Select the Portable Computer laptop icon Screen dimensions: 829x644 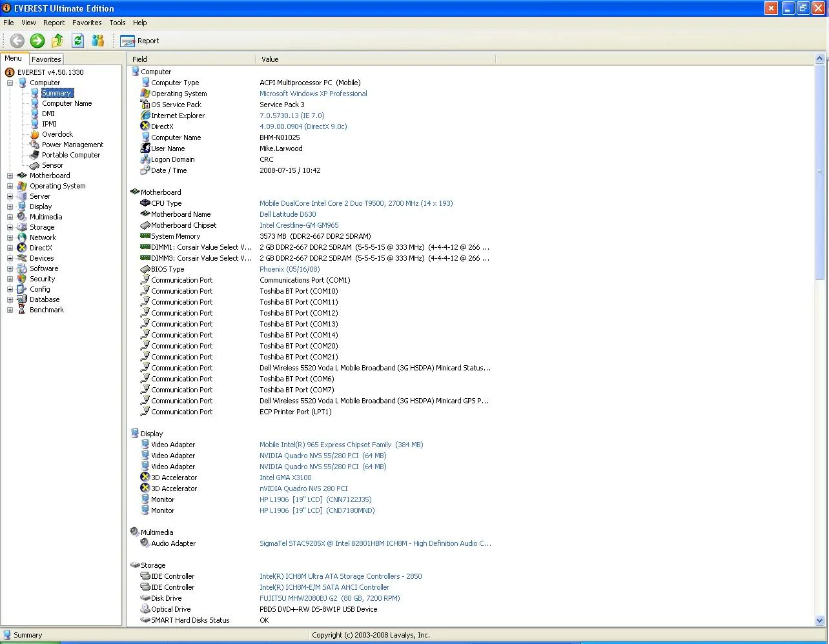click(35, 155)
